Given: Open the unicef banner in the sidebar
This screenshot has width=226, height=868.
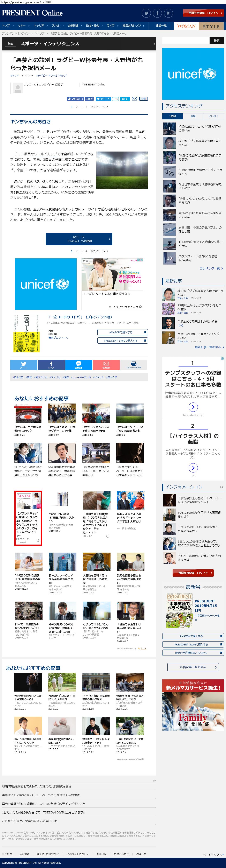Looking at the screenshot, I should pos(193,74).
